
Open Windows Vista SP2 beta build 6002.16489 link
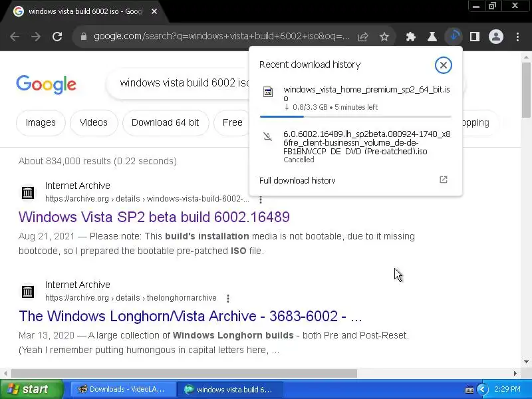coord(154,217)
